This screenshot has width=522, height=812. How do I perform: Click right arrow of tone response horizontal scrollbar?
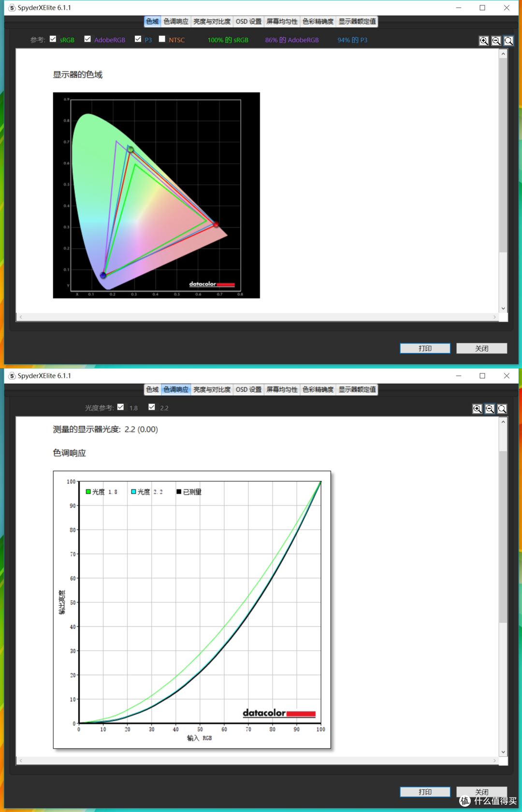coord(494,761)
